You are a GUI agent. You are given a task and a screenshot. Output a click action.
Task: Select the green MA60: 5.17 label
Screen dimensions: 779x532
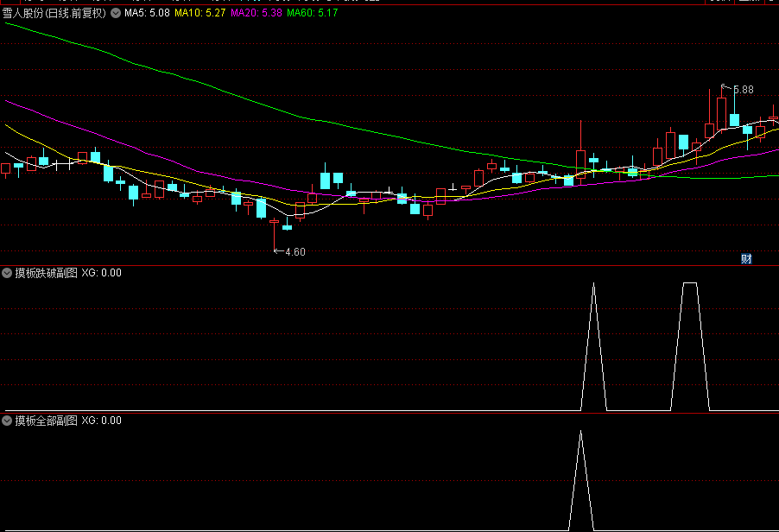312,14
